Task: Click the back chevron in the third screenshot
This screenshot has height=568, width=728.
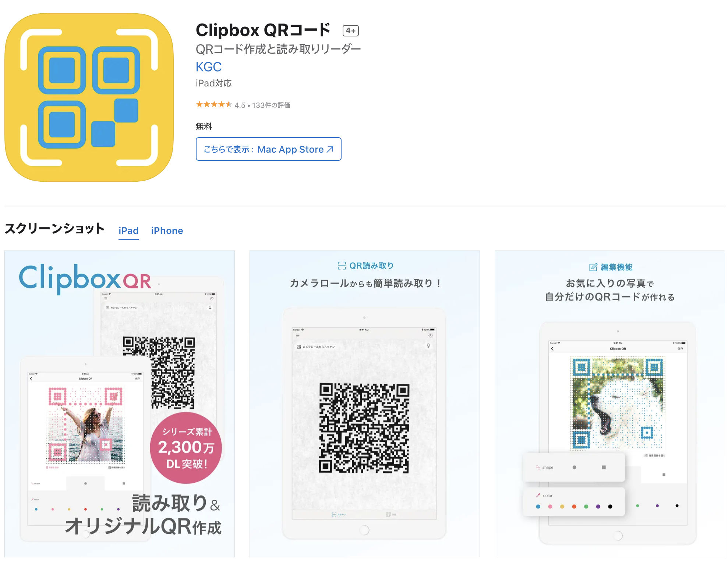Action: click(x=552, y=348)
